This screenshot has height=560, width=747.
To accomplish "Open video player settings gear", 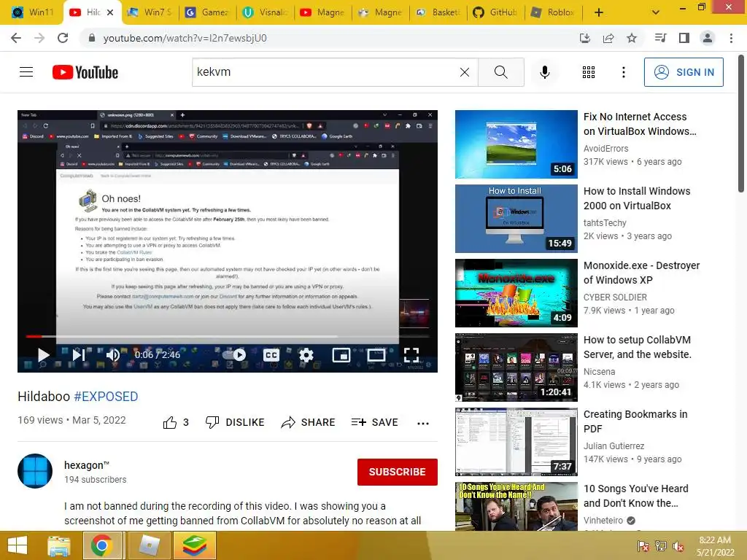I will point(306,355).
